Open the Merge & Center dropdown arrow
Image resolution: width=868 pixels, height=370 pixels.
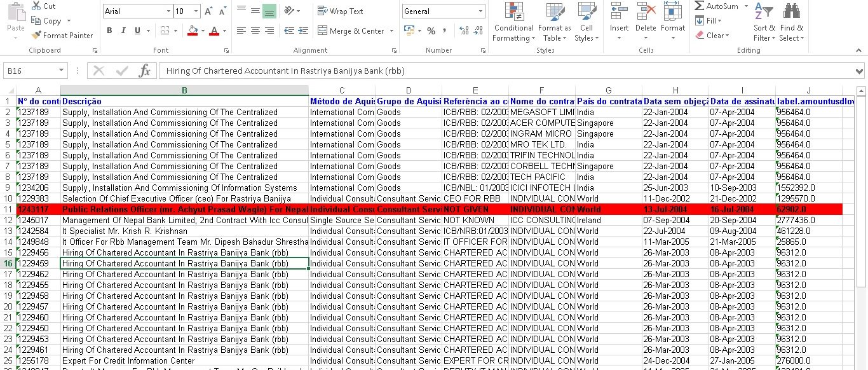tap(391, 31)
